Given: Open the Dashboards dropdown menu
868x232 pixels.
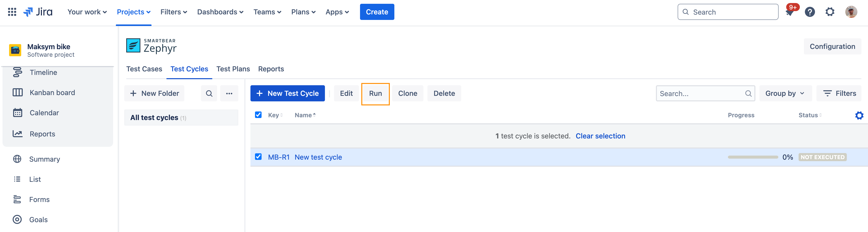Looking at the screenshot, I should (220, 12).
